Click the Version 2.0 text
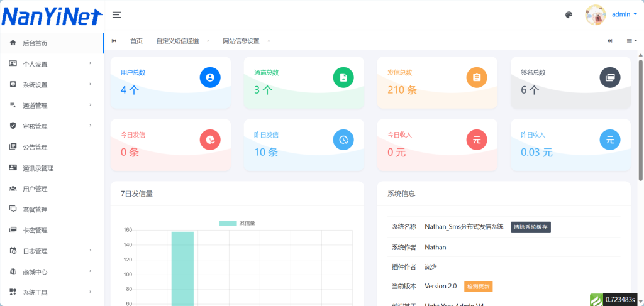Screen dimensions: 644x306 [x=440, y=286]
